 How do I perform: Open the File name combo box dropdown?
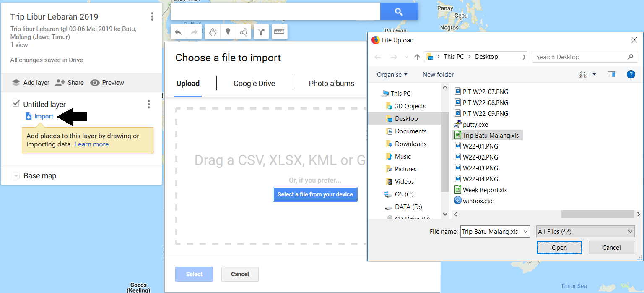[526, 232]
